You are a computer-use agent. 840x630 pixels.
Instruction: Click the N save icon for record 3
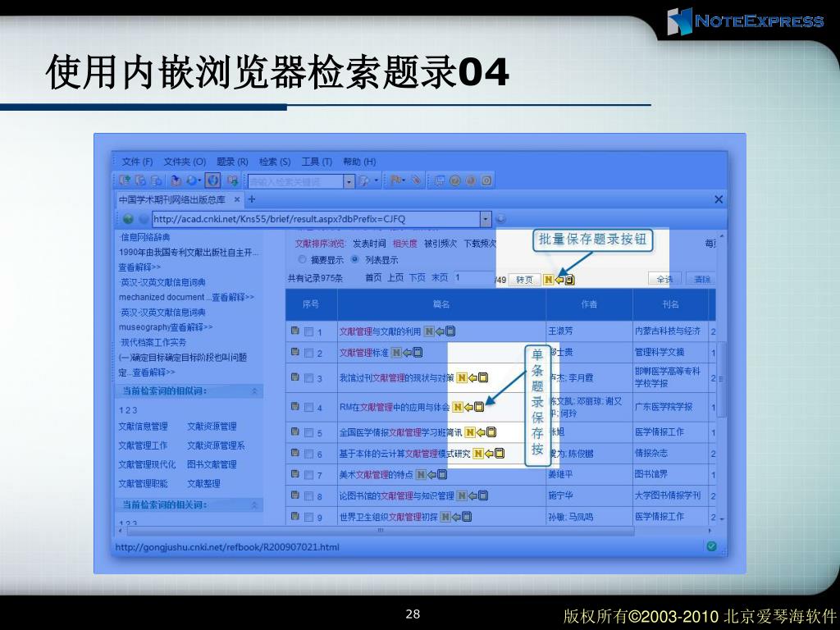pyautogui.click(x=461, y=377)
